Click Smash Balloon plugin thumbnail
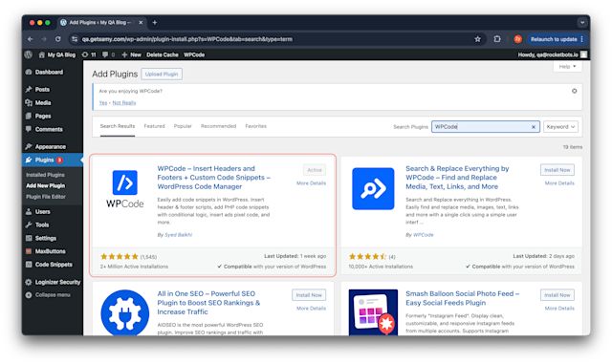Screen dimensions: 612x364 [x=373, y=312]
